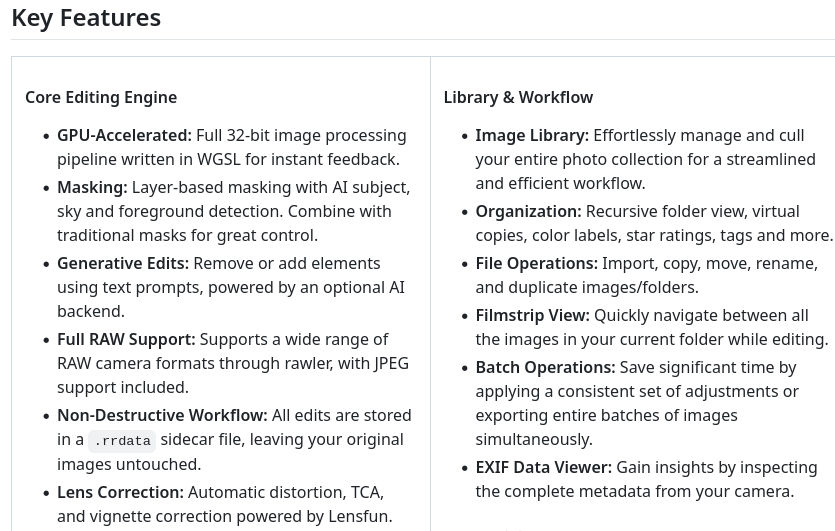Click the EXIF Data Viewer label

click(x=543, y=467)
